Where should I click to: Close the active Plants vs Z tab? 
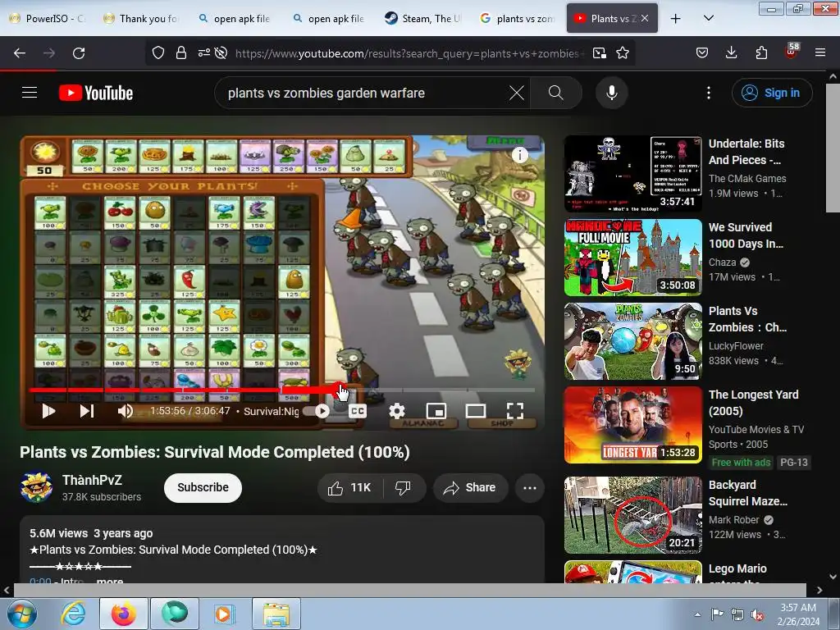pyautogui.click(x=645, y=18)
